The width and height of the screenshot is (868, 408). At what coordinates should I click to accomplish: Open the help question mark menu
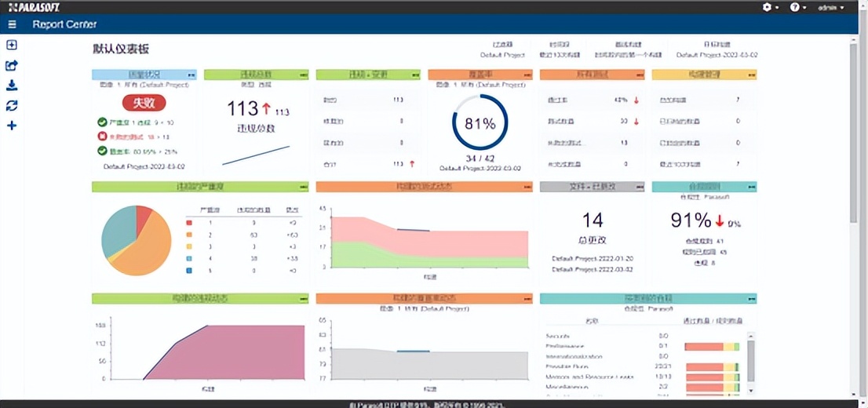[797, 7]
